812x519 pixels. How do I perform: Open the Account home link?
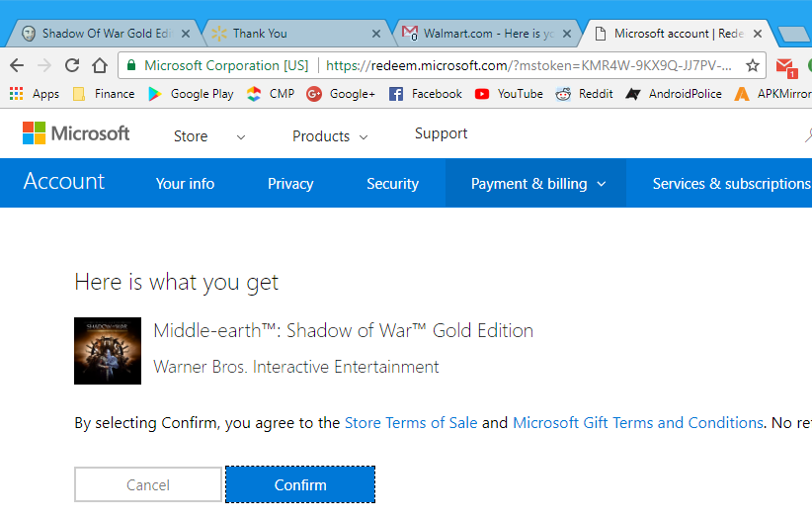pos(63,182)
